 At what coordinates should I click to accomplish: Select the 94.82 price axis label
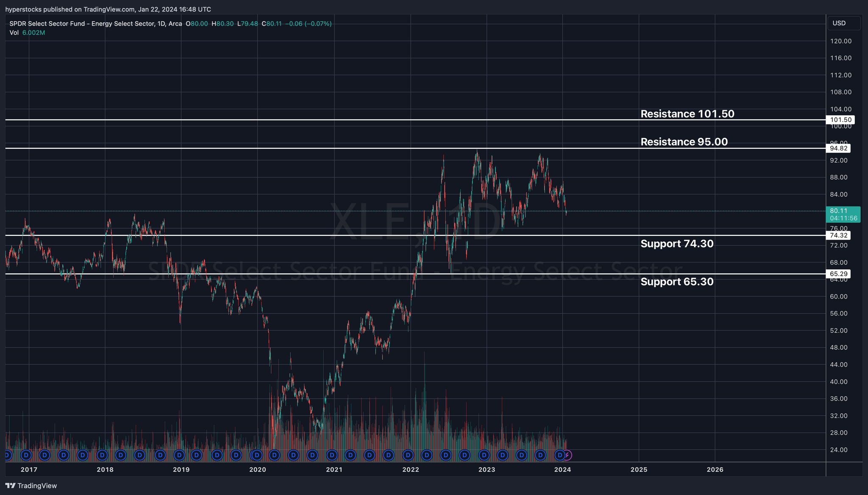click(x=838, y=148)
